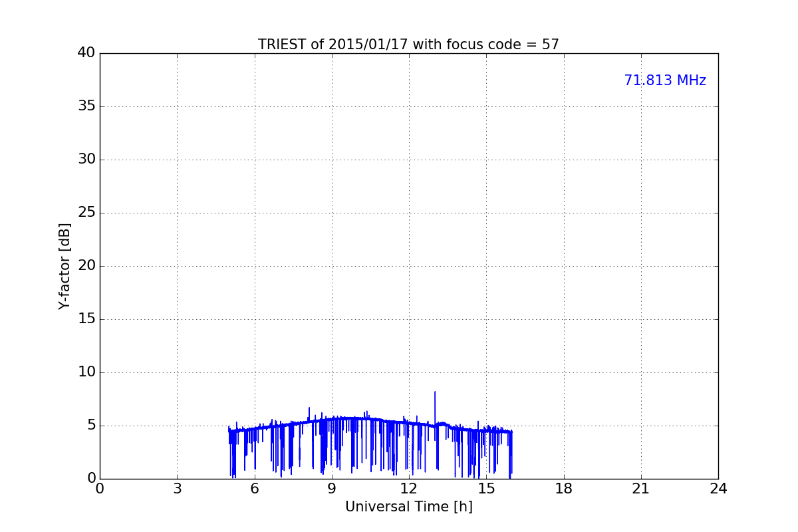The width and height of the screenshot is (798, 532).
Task: Click the plot title "TRIEST of 2015/01/17 with focus code = 57"
Action: 408,45
